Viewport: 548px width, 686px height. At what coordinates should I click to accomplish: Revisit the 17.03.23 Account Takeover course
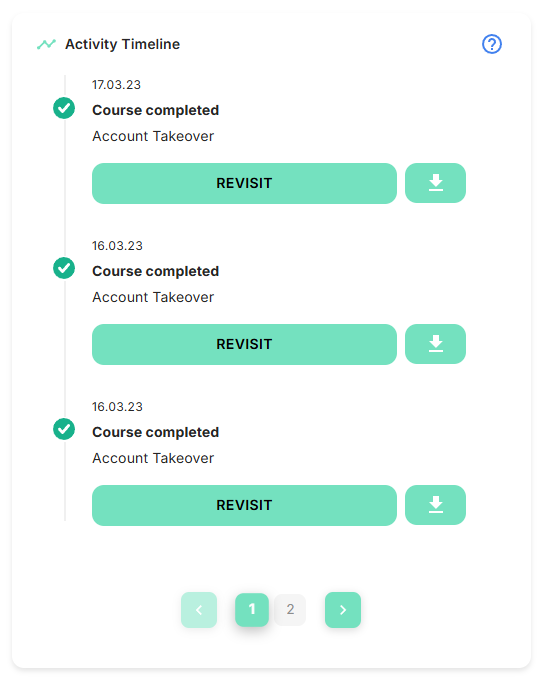244,183
